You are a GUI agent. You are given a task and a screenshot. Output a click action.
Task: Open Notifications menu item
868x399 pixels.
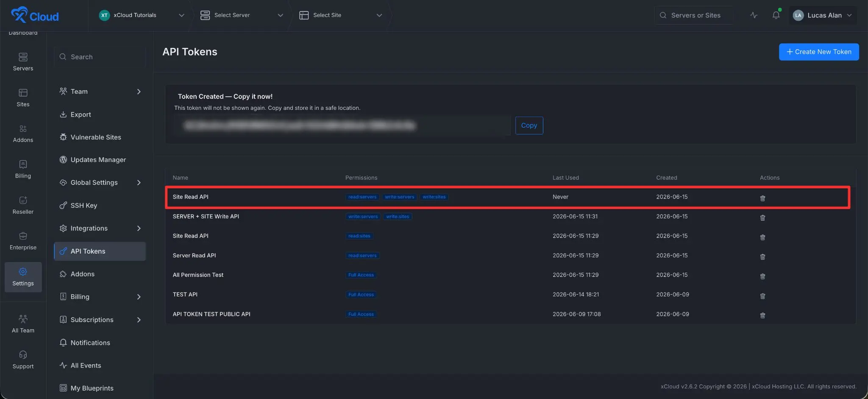click(100, 343)
